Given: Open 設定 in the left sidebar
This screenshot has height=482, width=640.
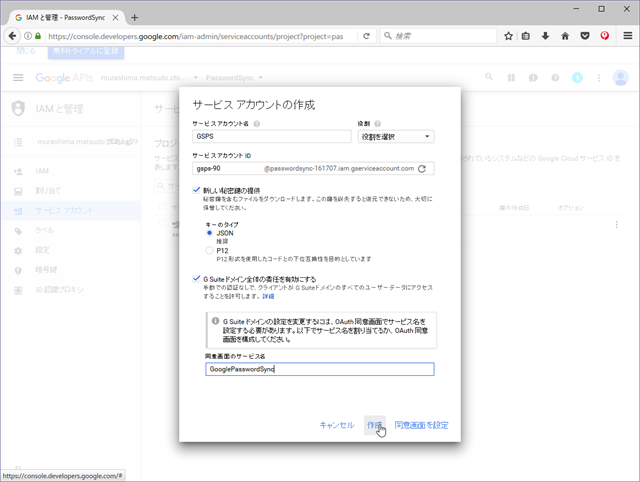Looking at the screenshot, I should point(71,250).
